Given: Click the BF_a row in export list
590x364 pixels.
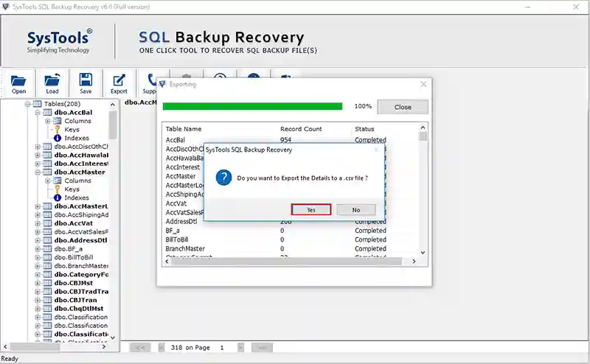Looking at the screenshot, I should [291, 231].
